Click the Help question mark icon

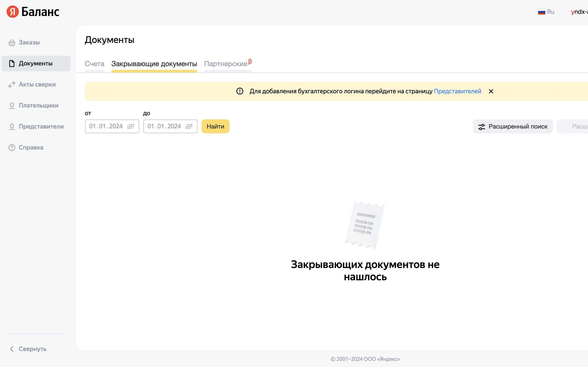click(12, 148)
